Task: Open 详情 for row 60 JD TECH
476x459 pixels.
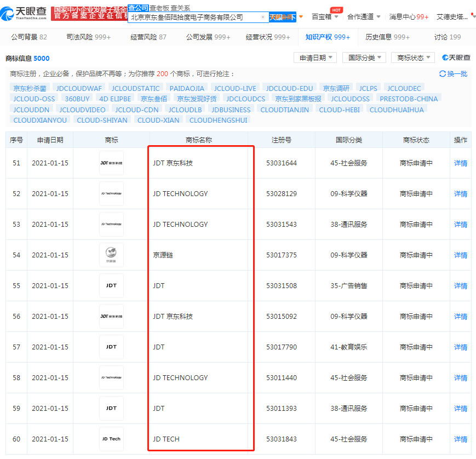Action: point(461,439)
